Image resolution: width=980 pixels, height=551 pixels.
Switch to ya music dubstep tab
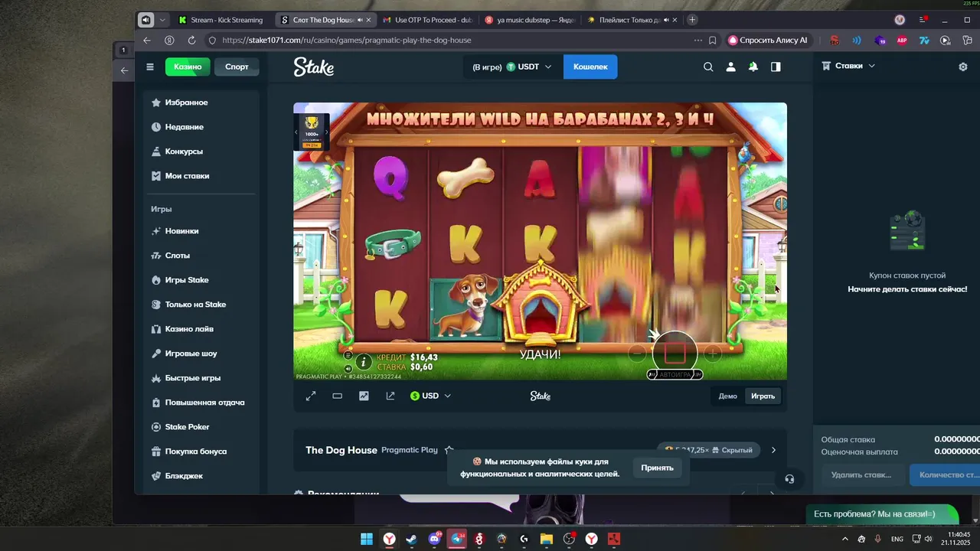click(529, 20)
